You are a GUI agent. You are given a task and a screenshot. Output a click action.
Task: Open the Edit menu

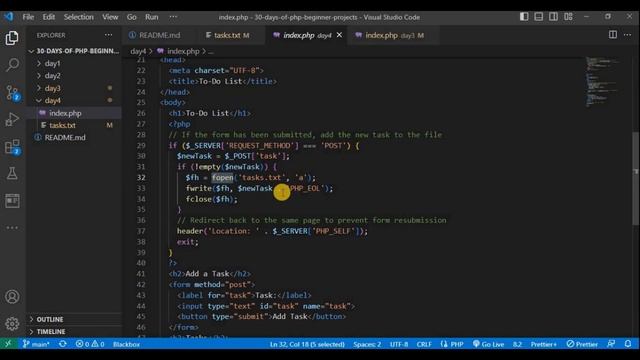49,17
